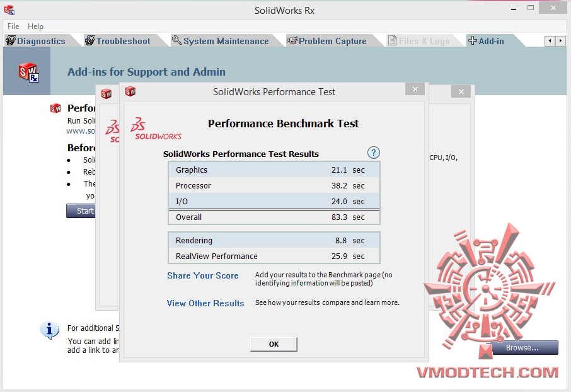Close the SolidWorks Performance Test dialog

click(x=415, y=89)
